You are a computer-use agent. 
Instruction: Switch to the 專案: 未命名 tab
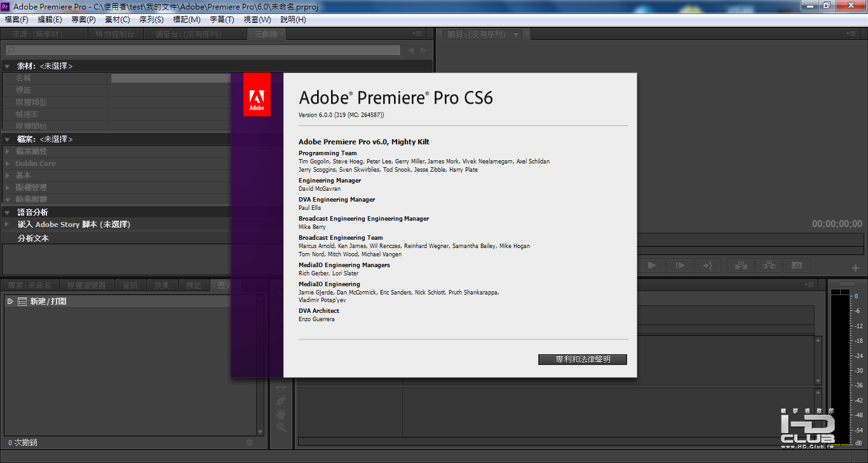point(30,286)
